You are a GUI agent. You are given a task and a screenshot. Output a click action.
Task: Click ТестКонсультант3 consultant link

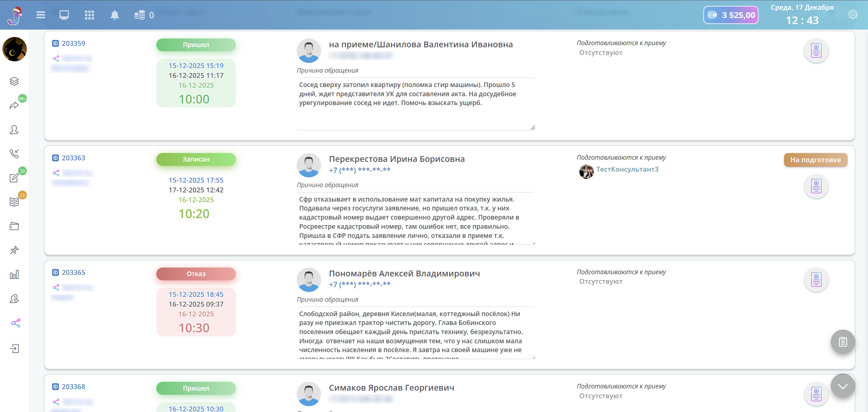(x=627, y=169)
